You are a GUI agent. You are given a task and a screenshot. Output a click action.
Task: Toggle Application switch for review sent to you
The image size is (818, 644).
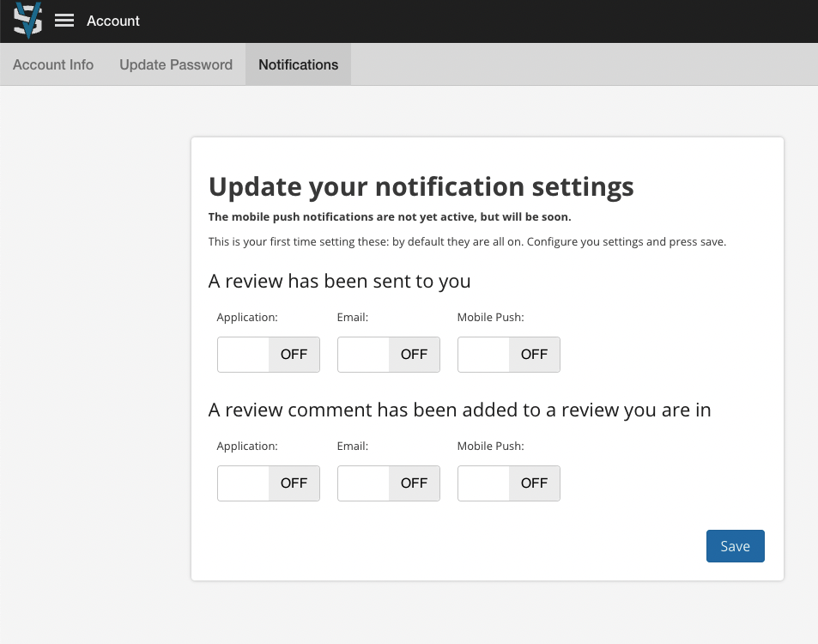coord(269,355)
